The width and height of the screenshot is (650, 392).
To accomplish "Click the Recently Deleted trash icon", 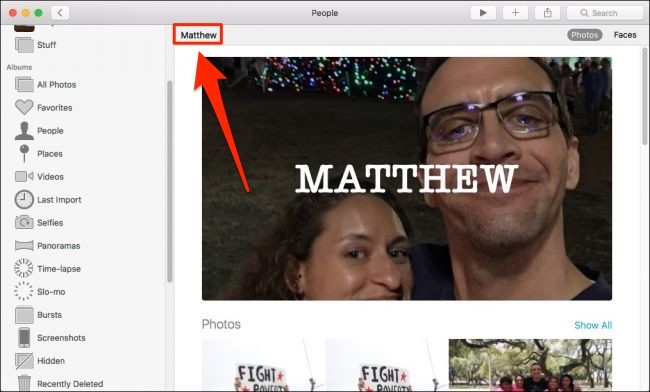I will click(x=24, y=383).
